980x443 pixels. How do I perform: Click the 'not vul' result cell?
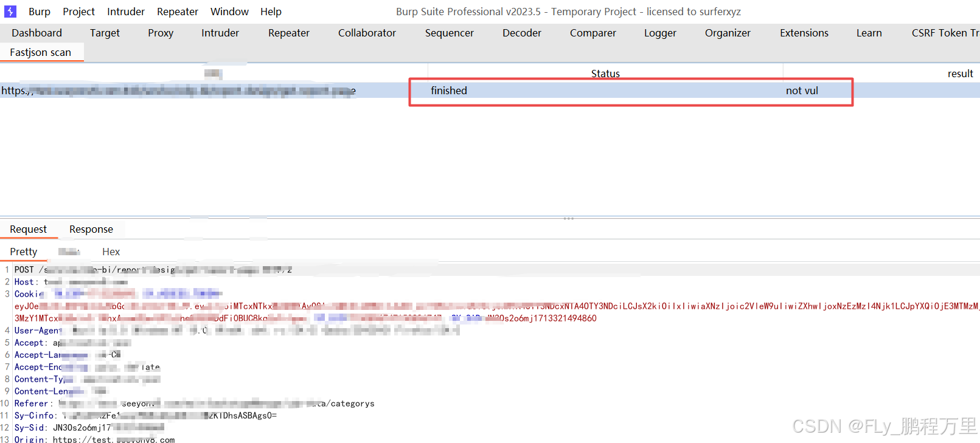802,91
